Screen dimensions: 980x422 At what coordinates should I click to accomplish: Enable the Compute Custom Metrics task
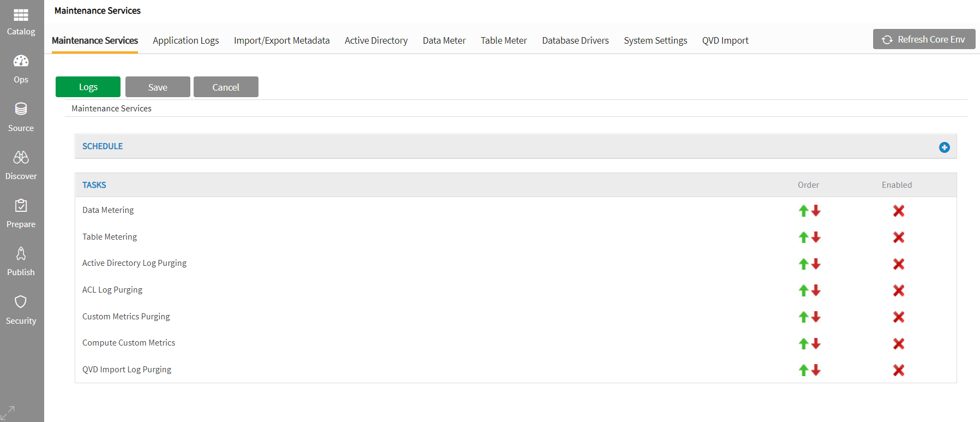pos(898,343)
